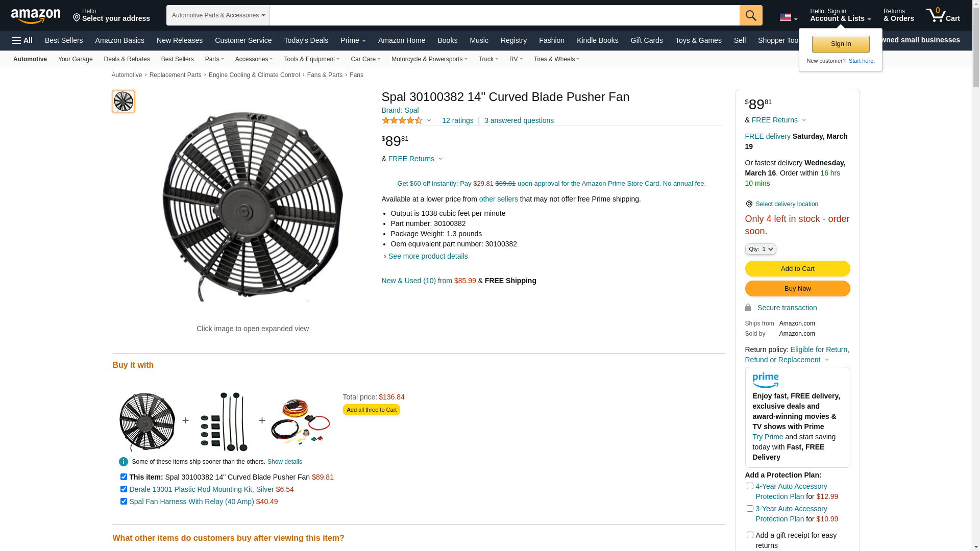Screen dimensions: 980x551
Task: Expand the Parts submenu in Automotive bar
Action: tap(214, 59)
